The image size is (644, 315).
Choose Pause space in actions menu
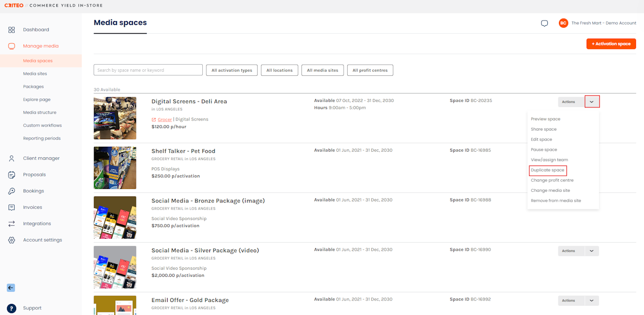(x=544, y=150)
